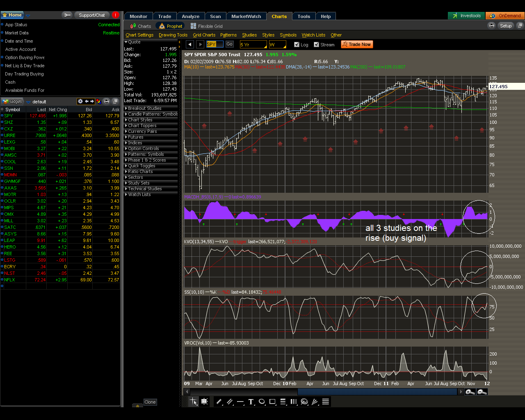Open the Drawing Tools menu
Viewport: 525px width, 420px height.
pyautogui.click(x=173, y=35)
